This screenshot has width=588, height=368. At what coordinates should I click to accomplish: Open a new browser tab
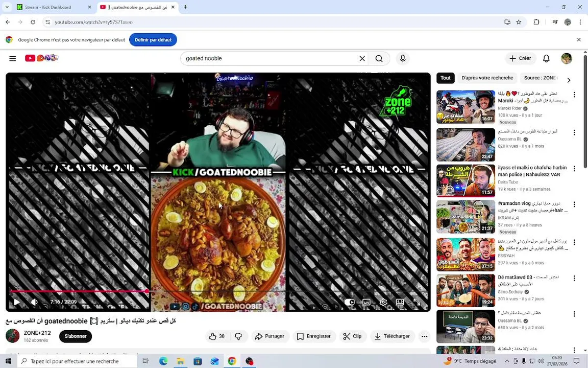click(185, 7)
